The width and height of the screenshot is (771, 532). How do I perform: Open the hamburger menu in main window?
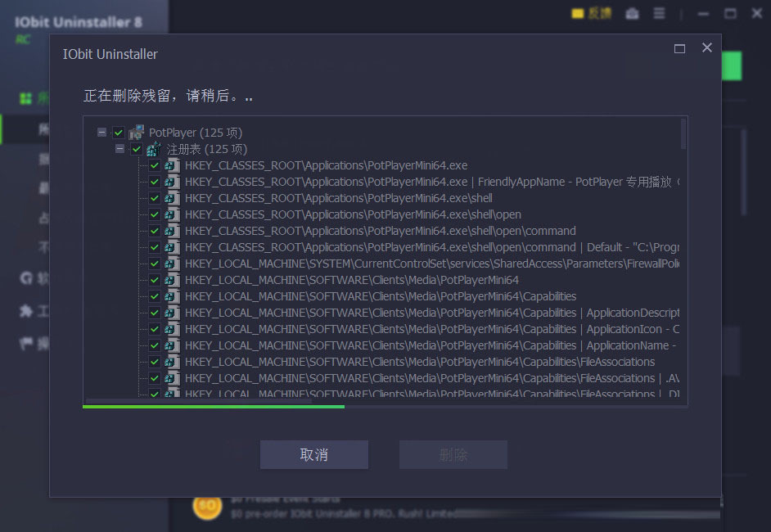(659, 13)
